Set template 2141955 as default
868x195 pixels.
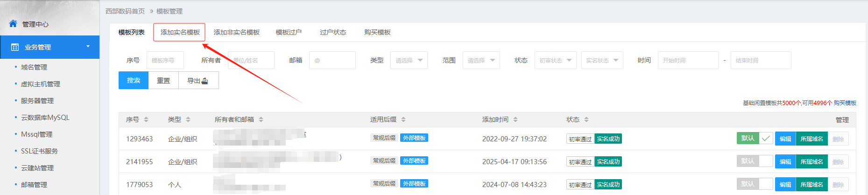click(x=755, y=161)
